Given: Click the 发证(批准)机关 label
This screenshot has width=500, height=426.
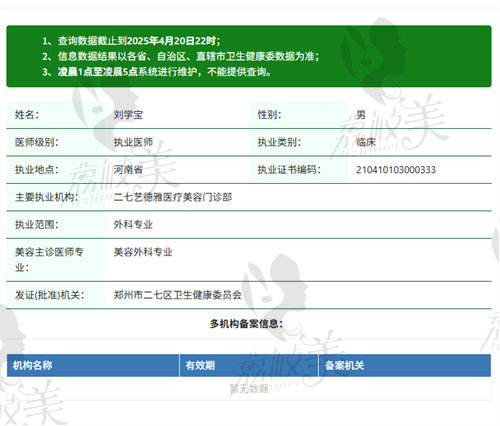Looking at the screenshot, I should (x=49, y=295).
